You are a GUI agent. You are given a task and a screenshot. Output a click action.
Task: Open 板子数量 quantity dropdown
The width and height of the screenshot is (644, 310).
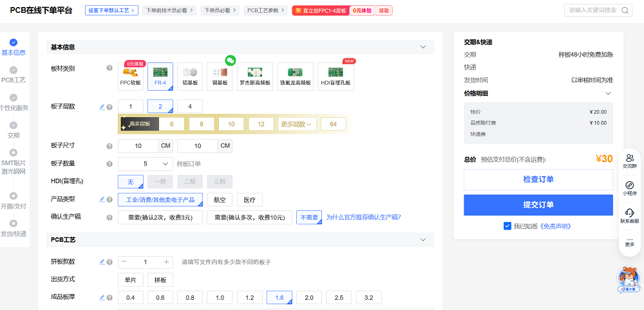146,163
